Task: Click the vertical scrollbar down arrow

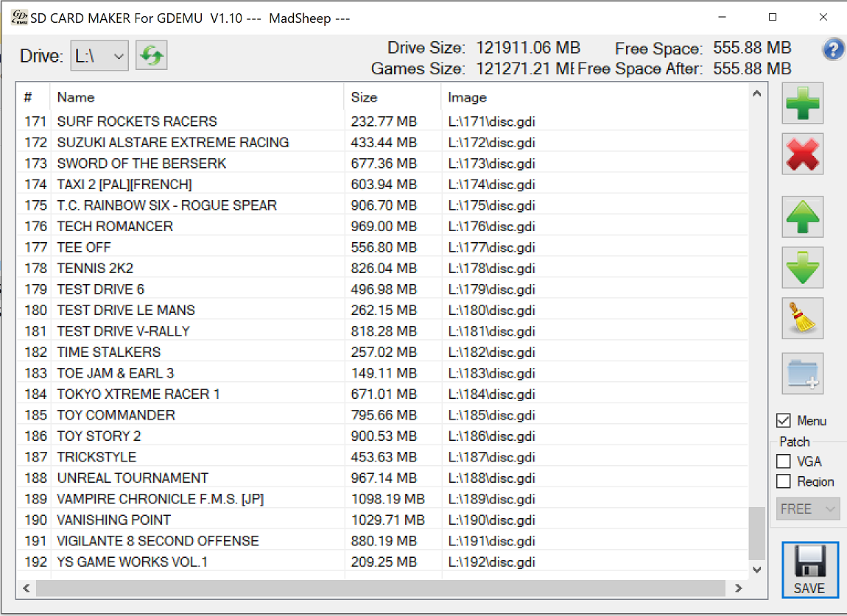Action: coord(757,570)
